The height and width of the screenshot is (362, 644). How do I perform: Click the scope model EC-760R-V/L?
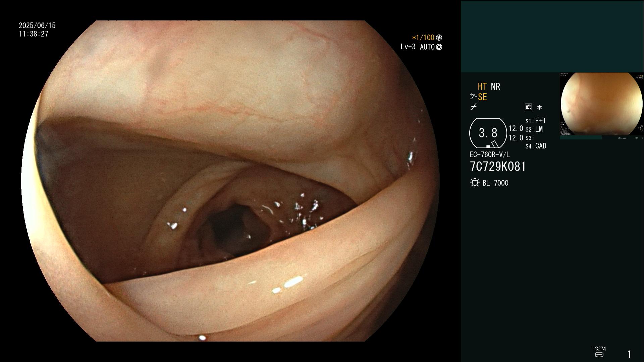click(x=490, y=155)
